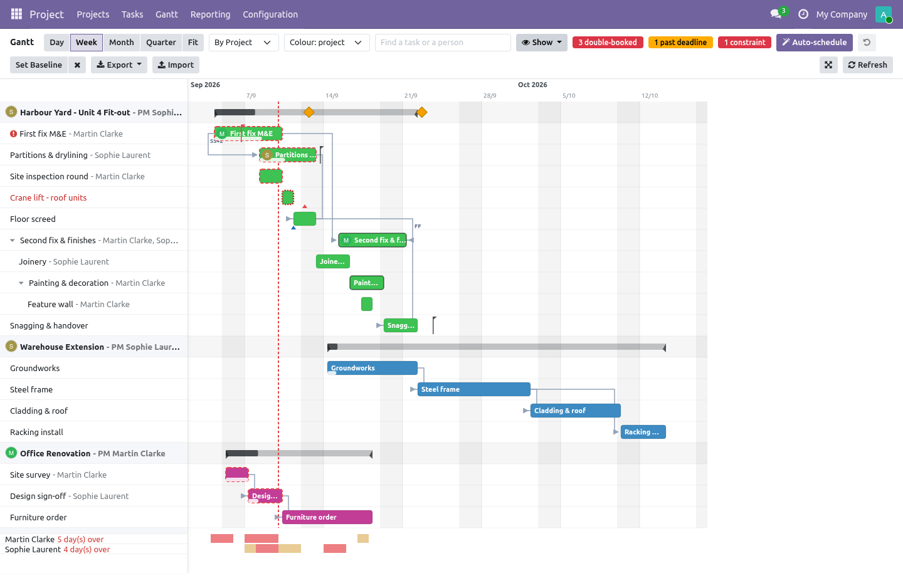Open the chat messages icon
The image size is (903, 588).
pos(776,14)
